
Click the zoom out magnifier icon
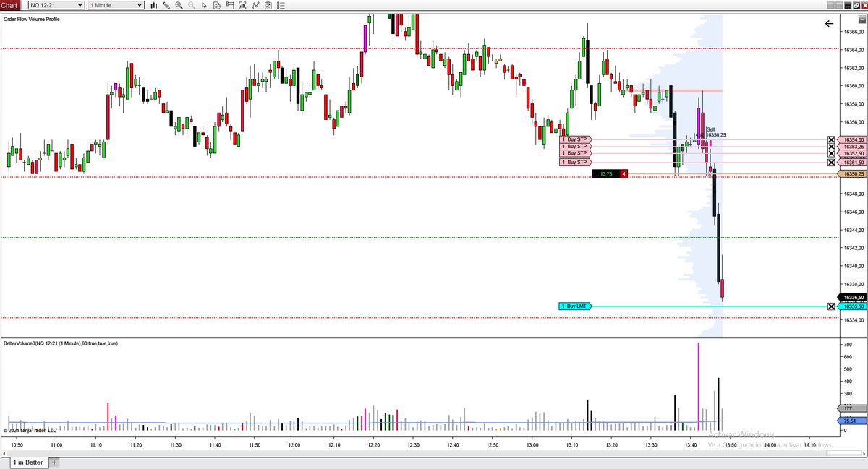click(x=192, y=5)
